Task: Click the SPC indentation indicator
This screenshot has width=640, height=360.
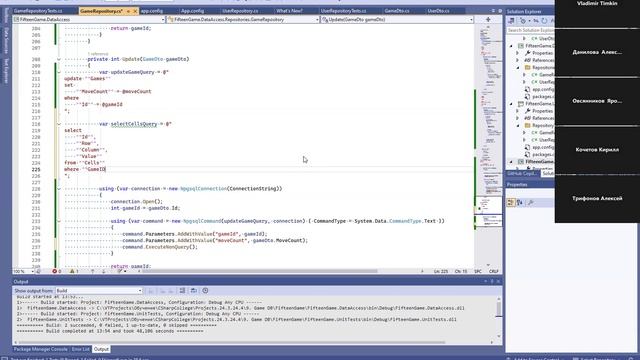Action: [x=478, y=271]
